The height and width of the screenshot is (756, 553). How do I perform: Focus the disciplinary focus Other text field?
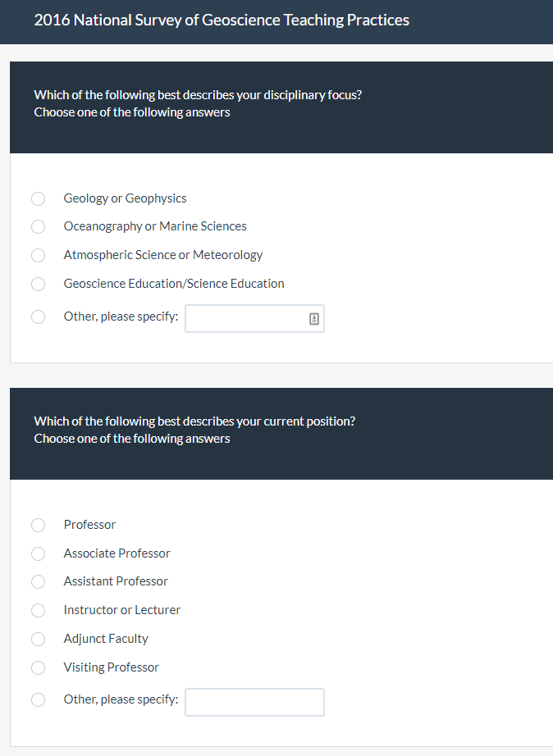[x=254, y=319]
